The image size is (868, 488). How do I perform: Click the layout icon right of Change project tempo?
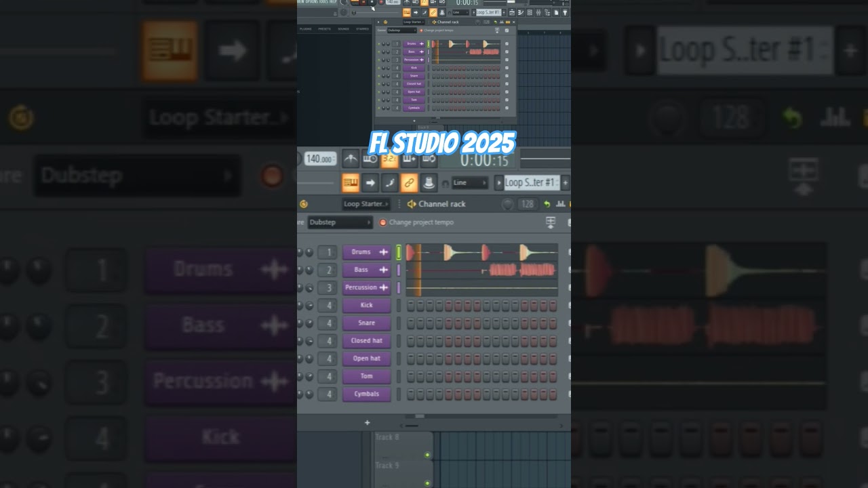click(551, 222)
